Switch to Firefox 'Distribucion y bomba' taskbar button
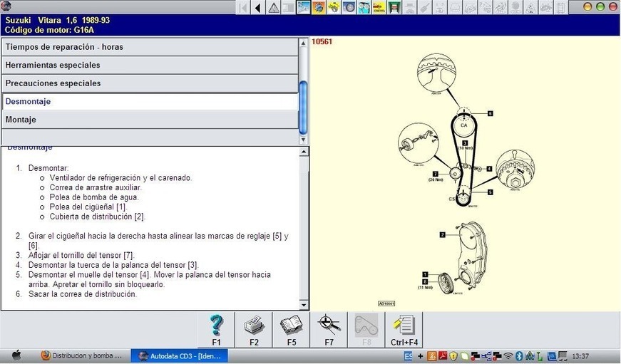The height and width of the screenshot is (364, 621). tap(82, 355)
